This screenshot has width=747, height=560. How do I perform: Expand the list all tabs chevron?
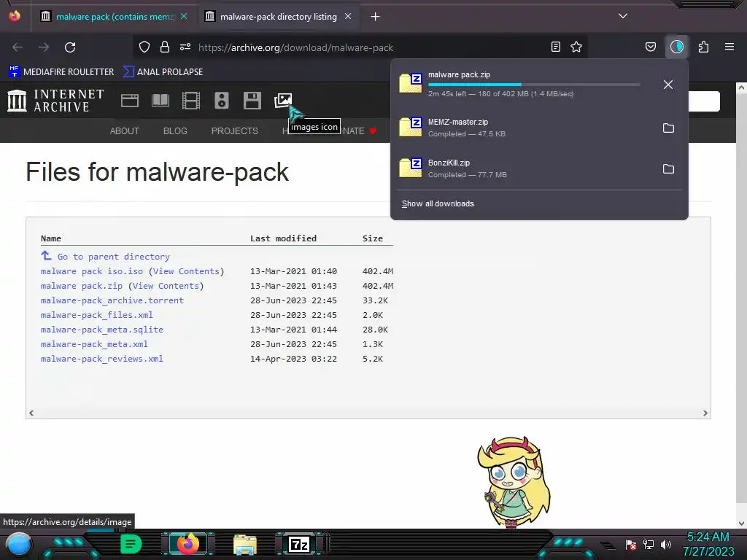point(623,16)
